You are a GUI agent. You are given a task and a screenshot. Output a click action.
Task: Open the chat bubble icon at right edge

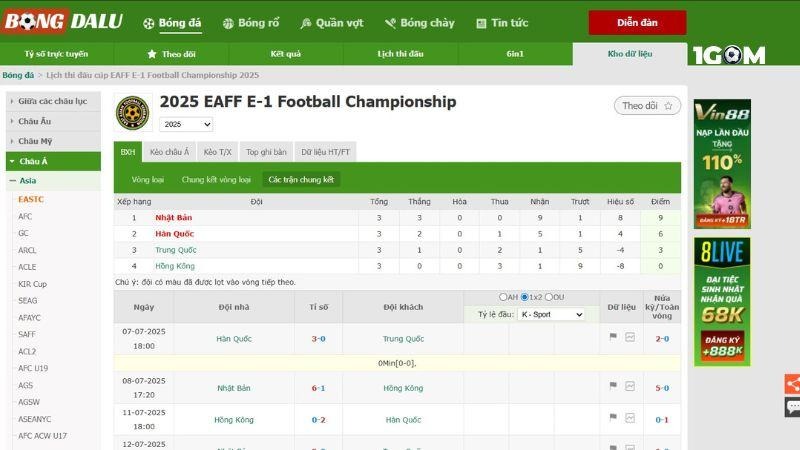pyautogui.click(x=792, y=407)
